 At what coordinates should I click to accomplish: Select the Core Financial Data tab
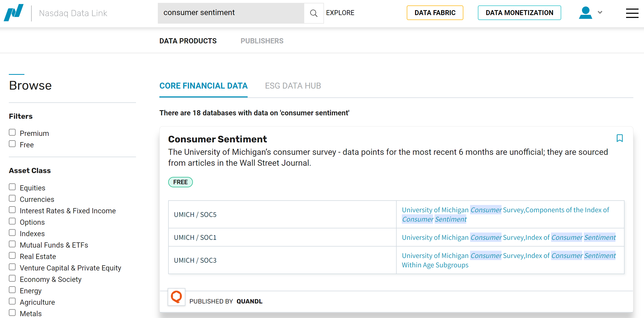[x=203, y=86]
